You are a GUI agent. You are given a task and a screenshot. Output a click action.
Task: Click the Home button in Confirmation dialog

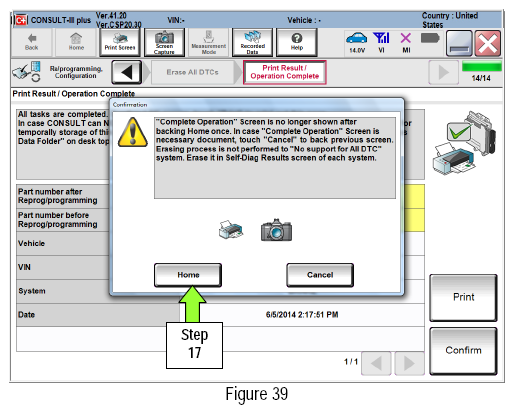tap(188, 275)
